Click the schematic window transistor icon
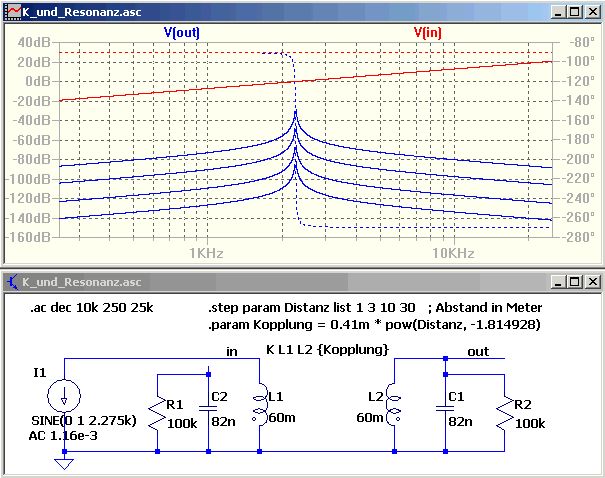605x478 pixels. coord(13,282)
